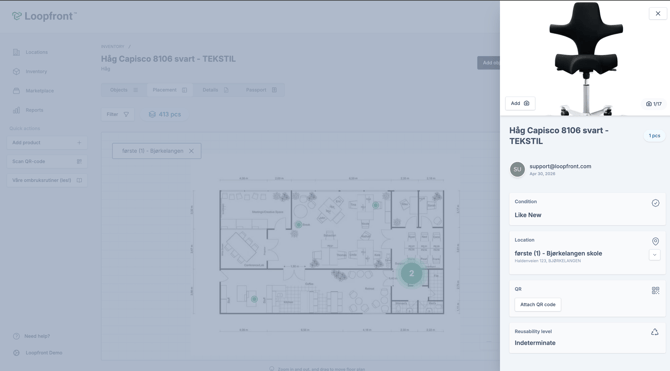The width and height of the screenshot is (670, 371).
Task: Click the Indeterminate reusability value
Action: click(x=535, y=343)
